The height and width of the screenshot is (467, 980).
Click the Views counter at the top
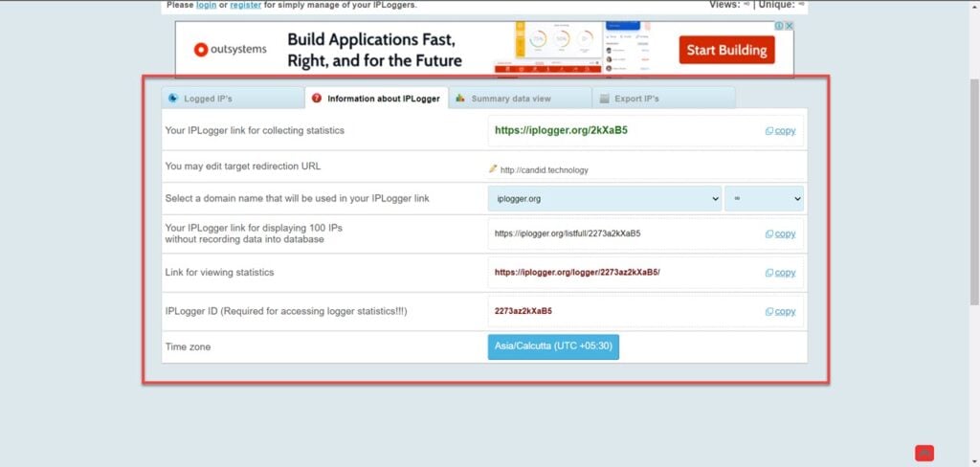[x=729, y=5]
